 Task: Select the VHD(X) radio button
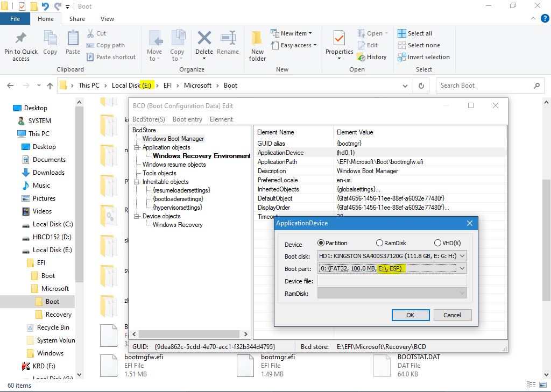click(x=437, y=243)
